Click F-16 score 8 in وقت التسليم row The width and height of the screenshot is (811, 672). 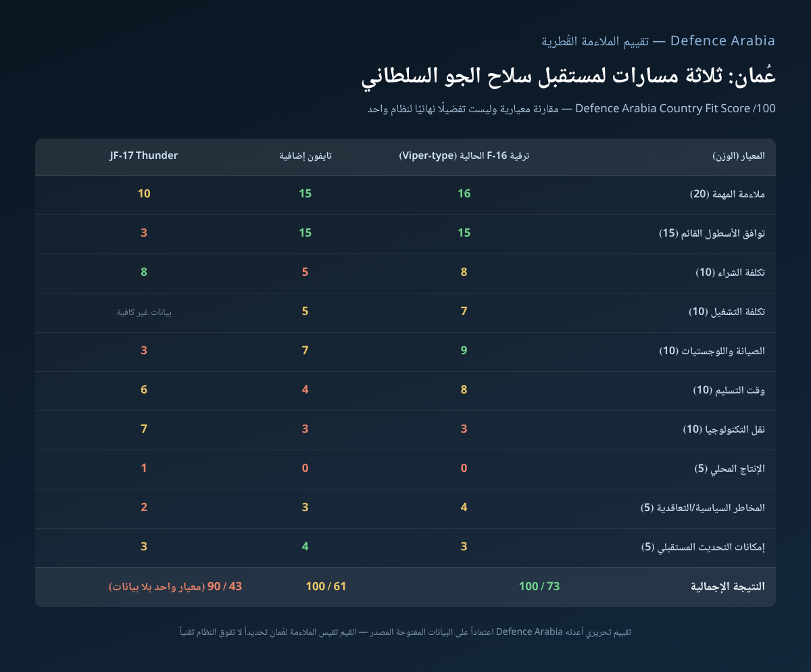[464, 390]
